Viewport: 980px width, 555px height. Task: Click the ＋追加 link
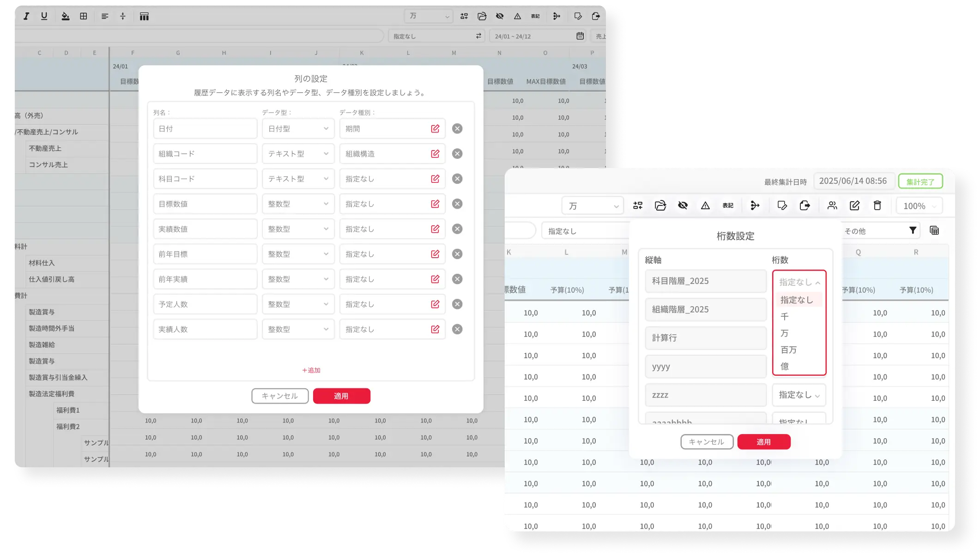(x=311, y=370)
